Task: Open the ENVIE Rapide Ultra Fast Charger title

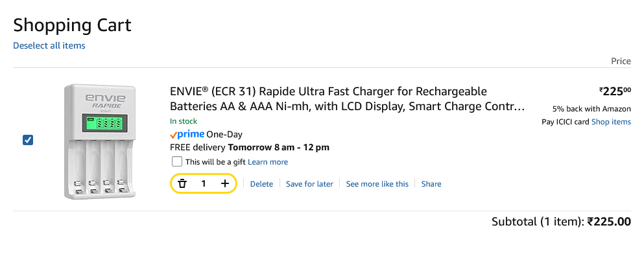Action: [348, 99]
